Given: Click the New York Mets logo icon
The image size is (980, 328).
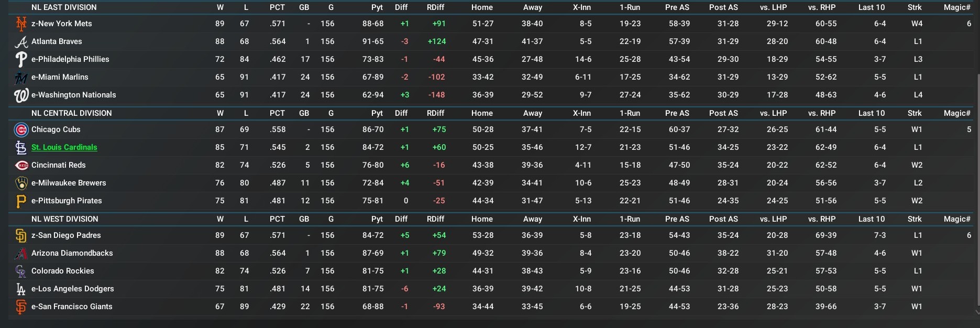Looking at the screenshot, I should (21, 24).
